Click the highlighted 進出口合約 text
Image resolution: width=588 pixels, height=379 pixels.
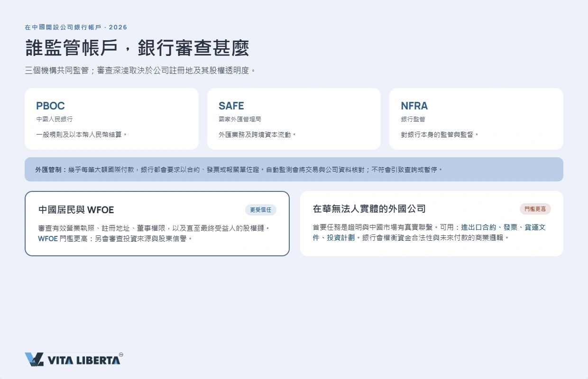(x=479, y=227)
